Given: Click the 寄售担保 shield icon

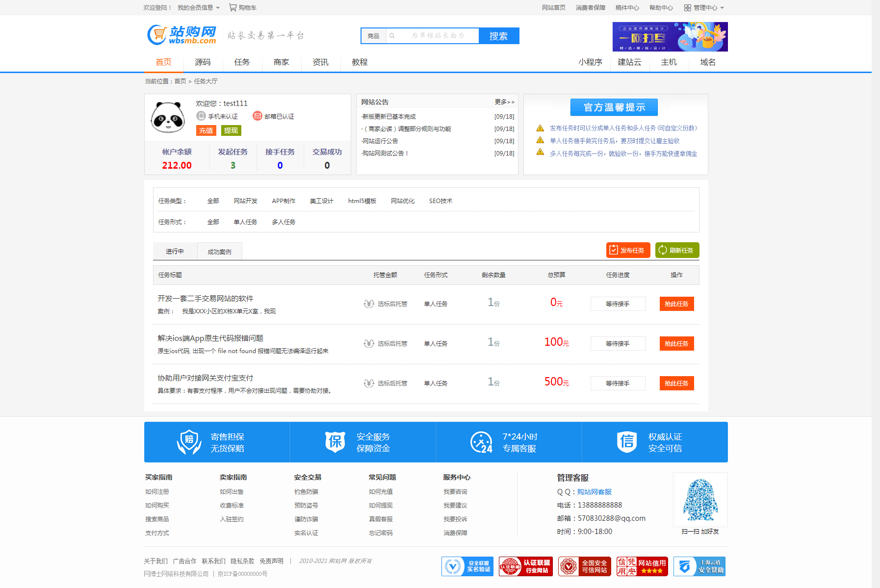Looking at the screenshot, I should [x=189, y=442].
